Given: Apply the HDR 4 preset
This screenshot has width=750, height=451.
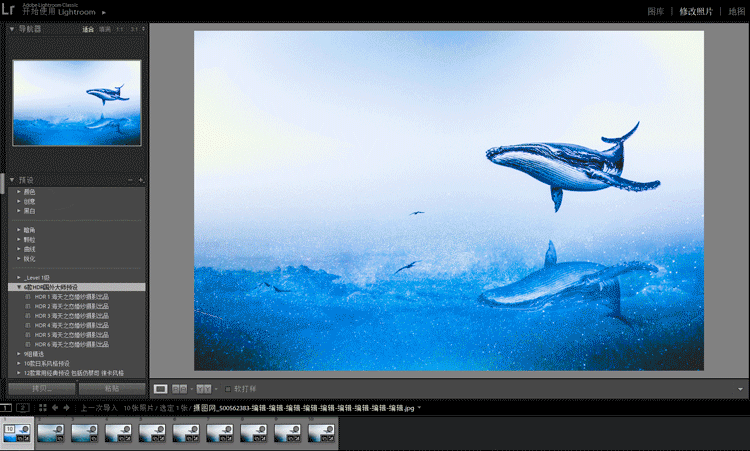Looking at the screenshot, I should (71, 325).
